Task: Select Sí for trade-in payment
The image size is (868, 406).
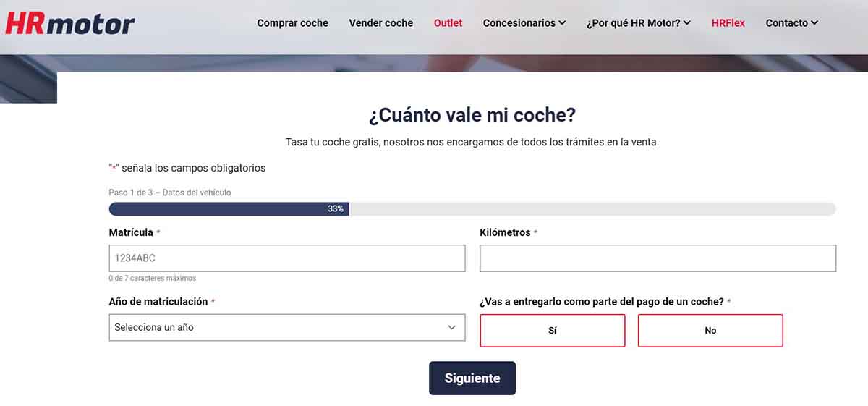Action: (x=552, y=331)
